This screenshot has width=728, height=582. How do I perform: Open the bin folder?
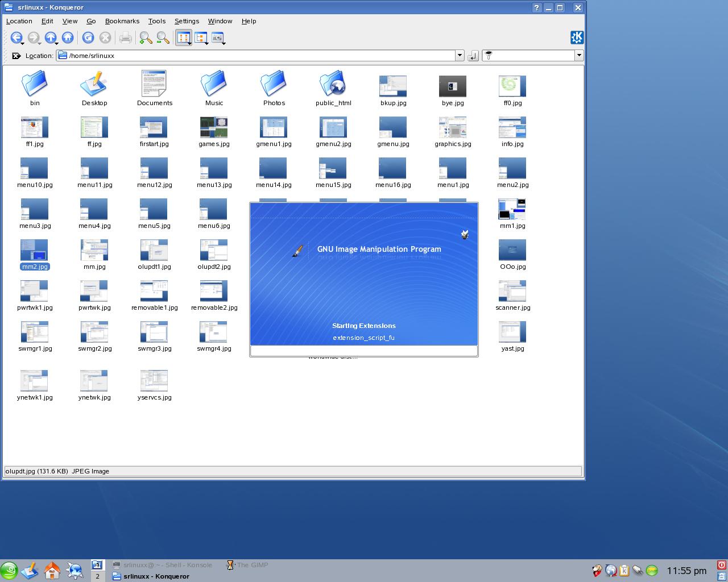(x=35, y=88)
